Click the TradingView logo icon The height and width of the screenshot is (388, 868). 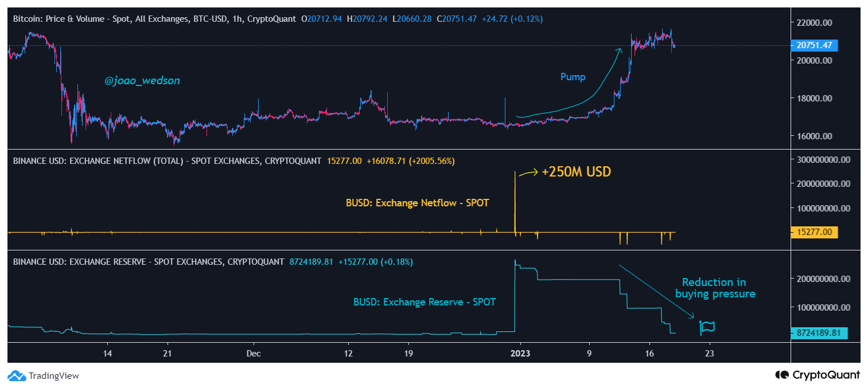coord(17,375)
